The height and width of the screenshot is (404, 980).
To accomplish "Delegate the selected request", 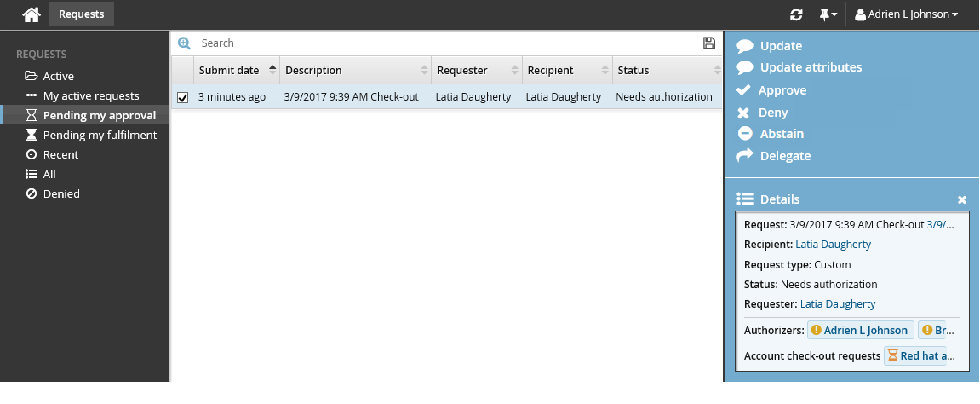I will 784,156.
